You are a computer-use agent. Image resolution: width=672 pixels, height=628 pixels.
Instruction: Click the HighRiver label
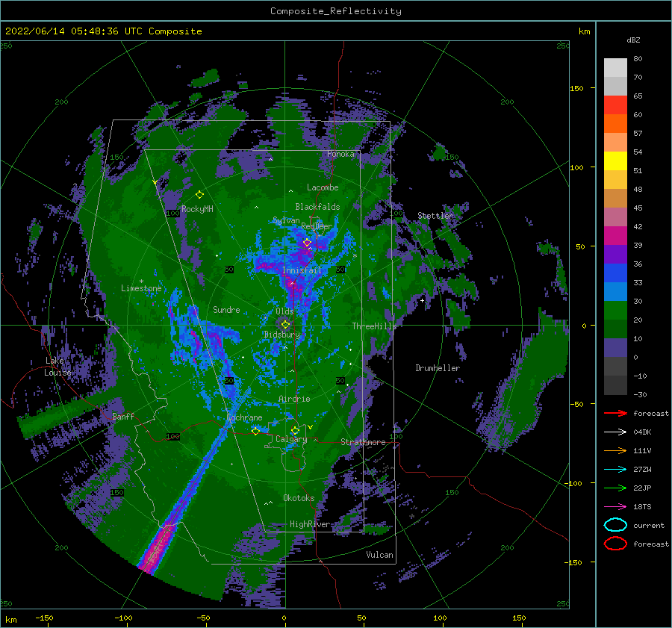[310, 524]
